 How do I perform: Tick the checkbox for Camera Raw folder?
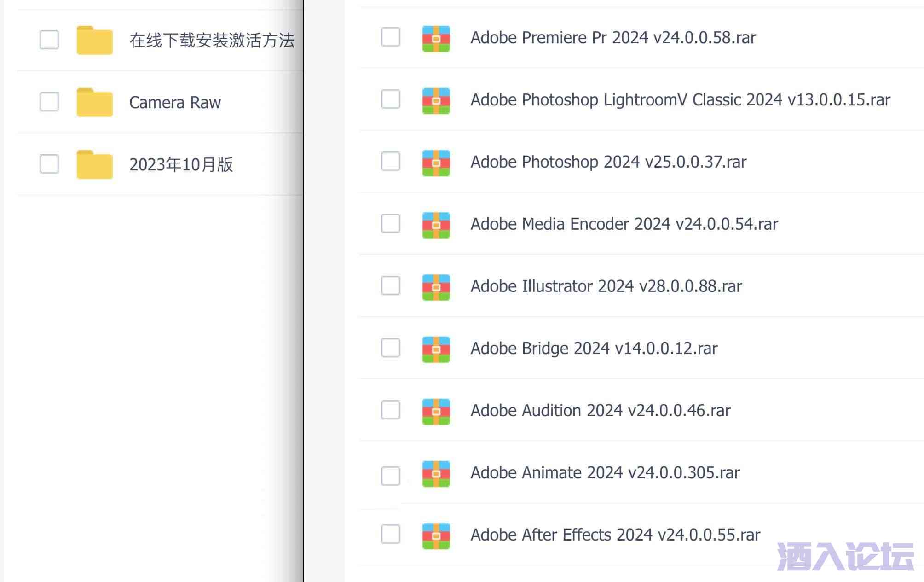(49, 102)
